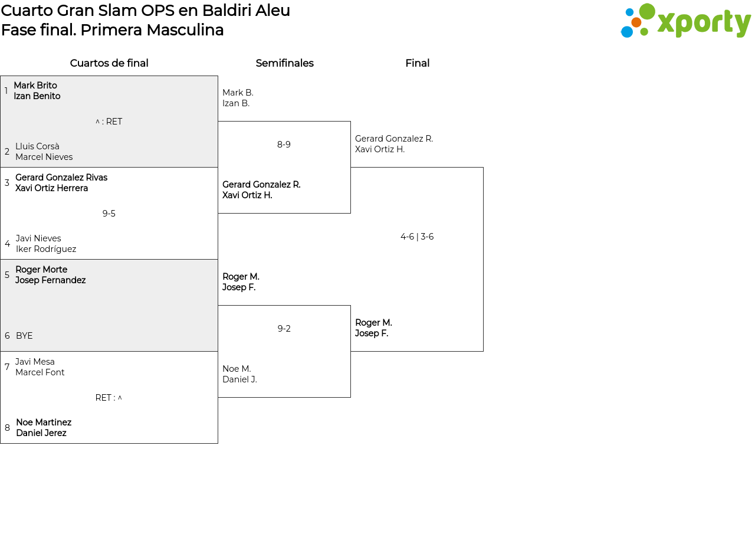Viewport: 755px width, 560px height.
Task: Open Javi Mesa and Marcel Font team
Action: [40, 367]
